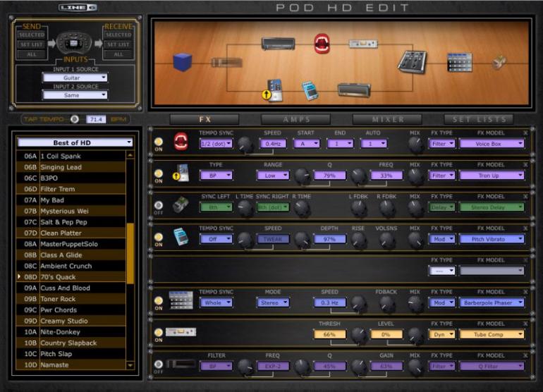
Task: Select the Tube Comp rack unit in signal chain
Action: pyautogui.click(x=363, y=44)
